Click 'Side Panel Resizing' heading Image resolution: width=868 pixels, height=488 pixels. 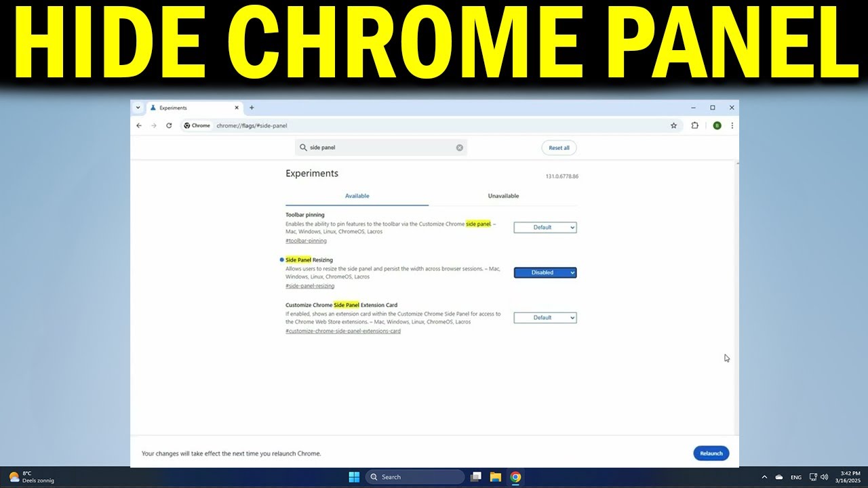click(309, 260)
